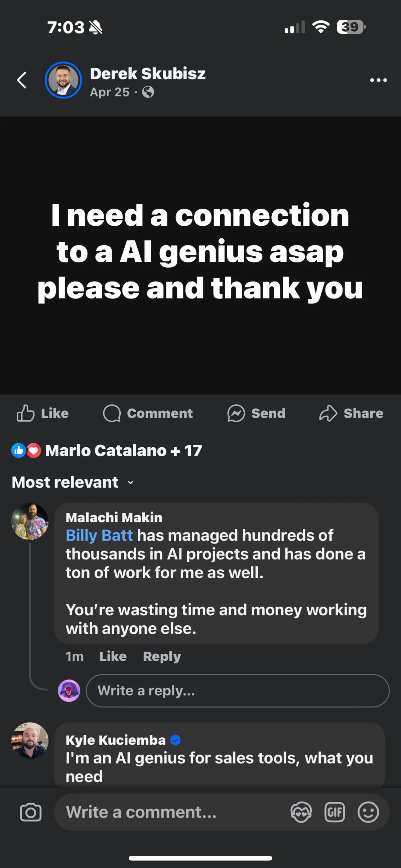This screenshot has height=868, width=401.
Task: Tap the Comment button under the post
Action: (x=148, y=413)
